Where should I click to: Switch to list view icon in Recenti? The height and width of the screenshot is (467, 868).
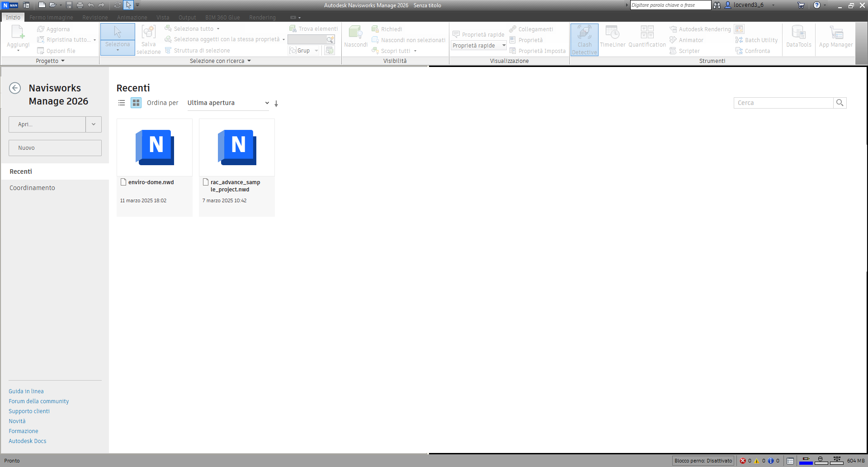coord(122,103)
